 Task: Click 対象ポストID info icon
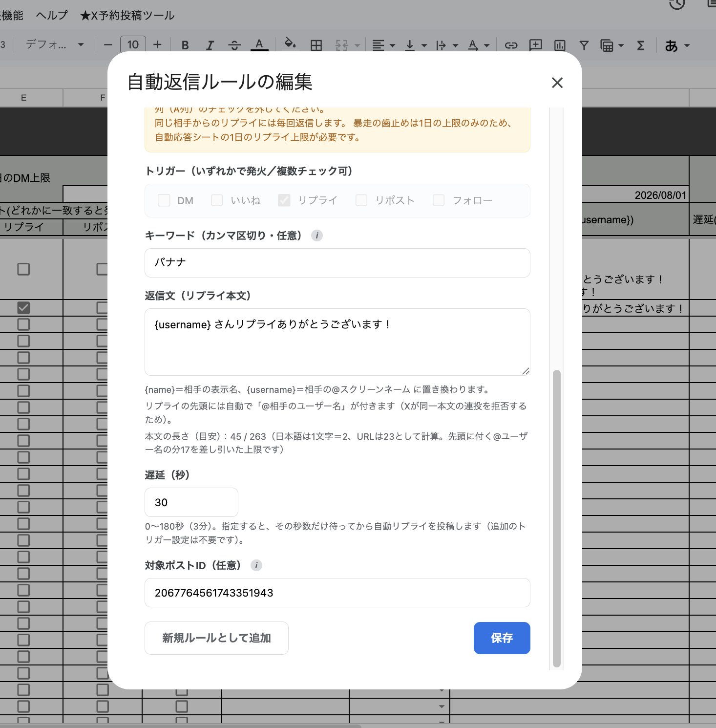point(256,565)
